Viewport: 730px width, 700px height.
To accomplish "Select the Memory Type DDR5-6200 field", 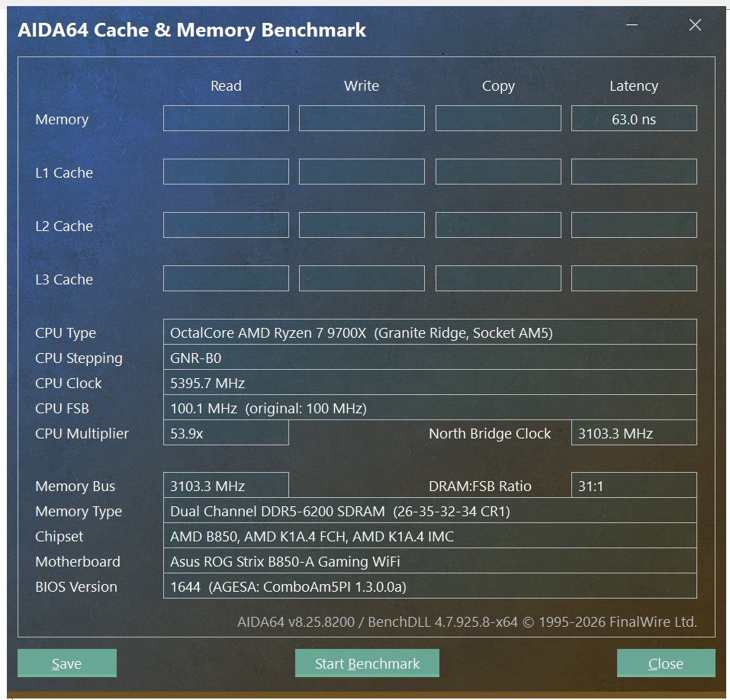I will click(x=429, y=510).
